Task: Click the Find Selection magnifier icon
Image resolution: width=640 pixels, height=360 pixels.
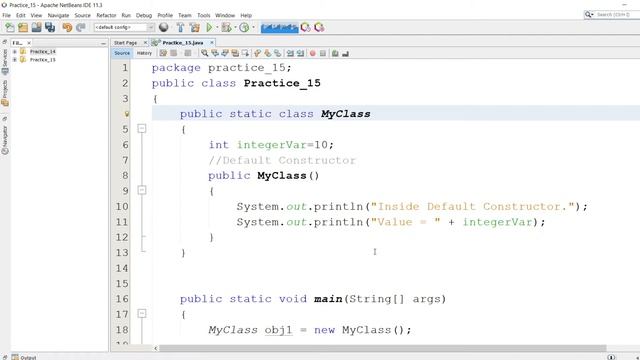Action: tap(204, 53)
